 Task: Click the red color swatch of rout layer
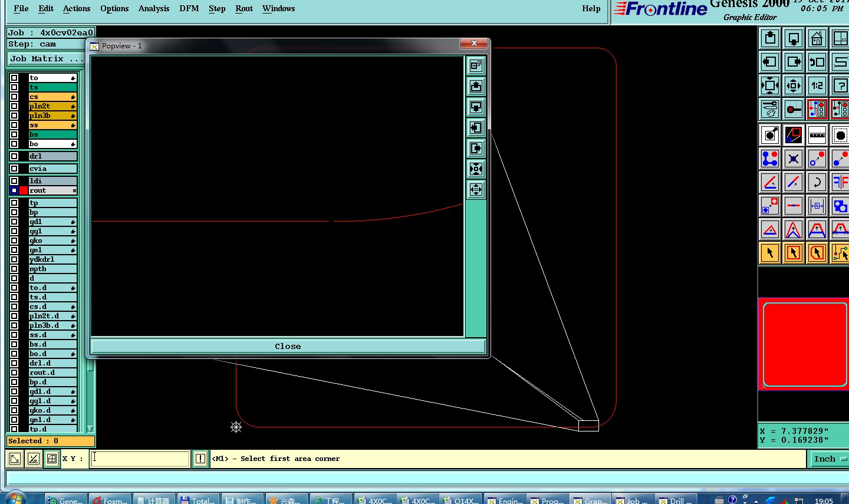[24, 190]
